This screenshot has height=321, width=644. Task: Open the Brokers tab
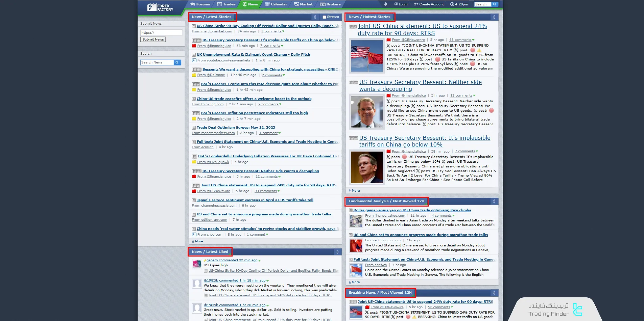(330, 4)
